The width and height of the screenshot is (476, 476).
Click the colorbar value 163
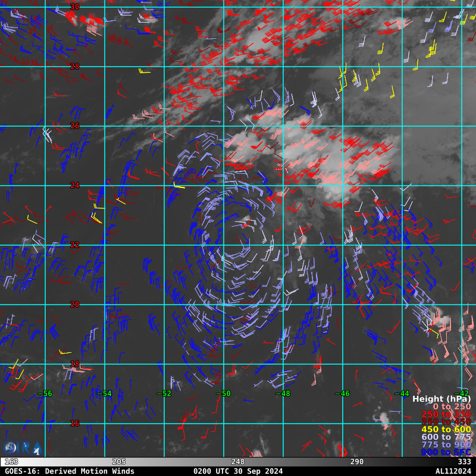coord(11,462)
